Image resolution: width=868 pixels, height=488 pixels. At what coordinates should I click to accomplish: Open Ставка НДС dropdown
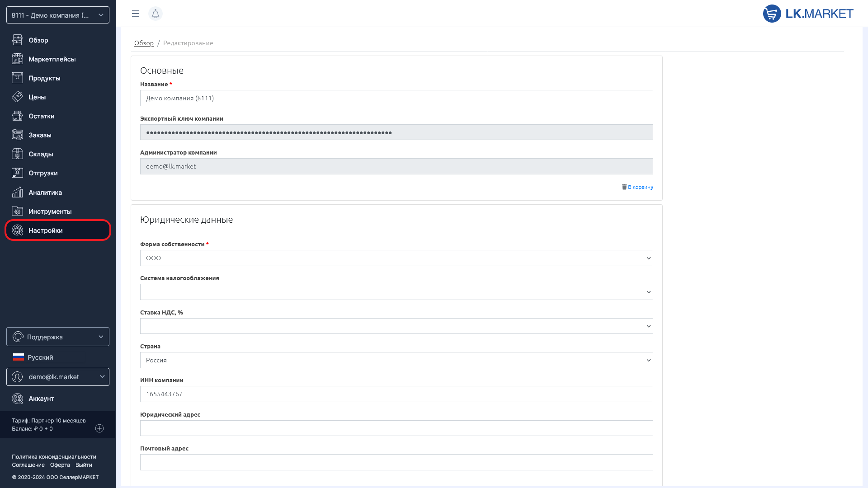tap(396, 326)
